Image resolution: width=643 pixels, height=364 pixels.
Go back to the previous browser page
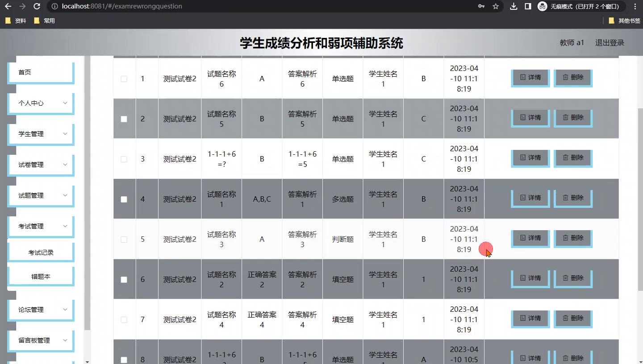pyautogui.click(x=8, y=6)
